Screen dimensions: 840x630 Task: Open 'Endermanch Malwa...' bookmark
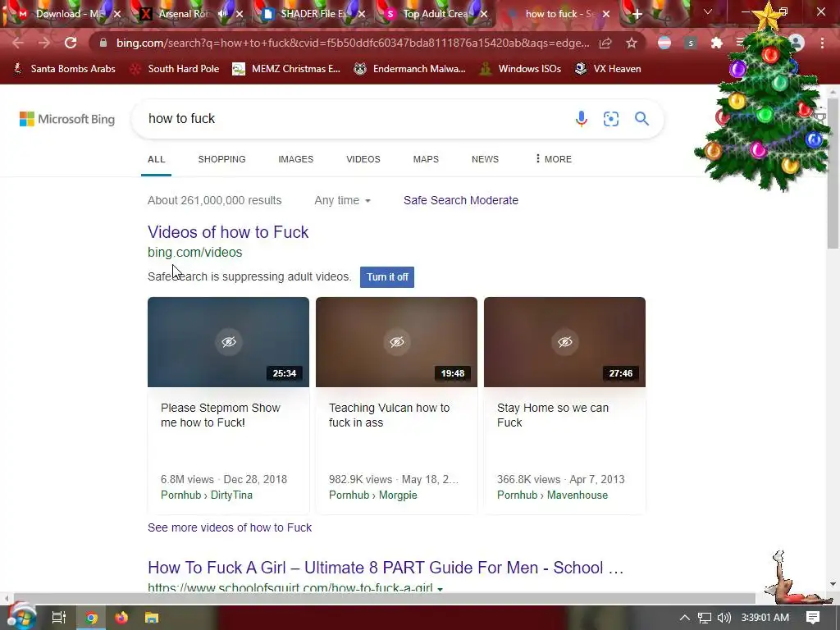coord(410,69)
